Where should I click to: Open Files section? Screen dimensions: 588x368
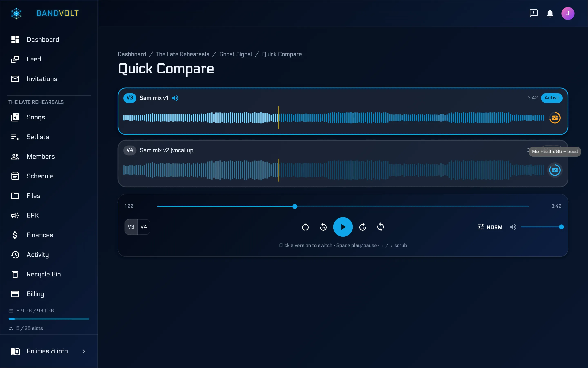(x=49, y=196)
